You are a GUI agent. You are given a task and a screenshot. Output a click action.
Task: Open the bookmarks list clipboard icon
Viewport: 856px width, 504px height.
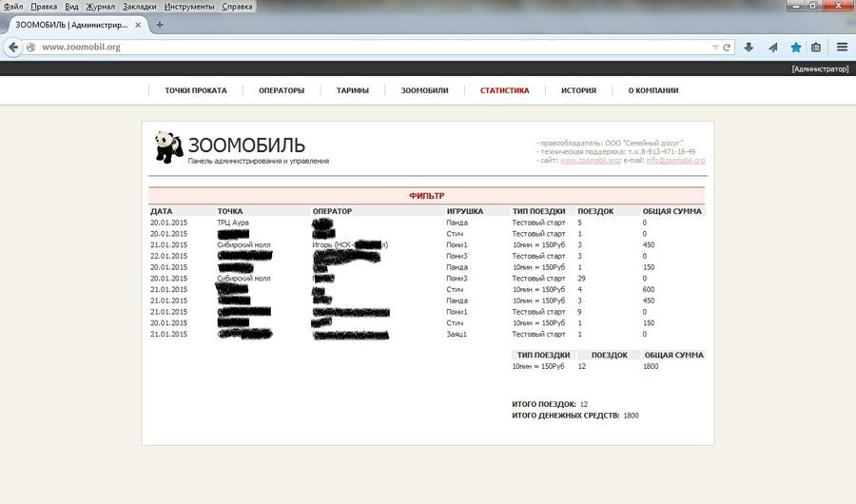pos(816,47)
